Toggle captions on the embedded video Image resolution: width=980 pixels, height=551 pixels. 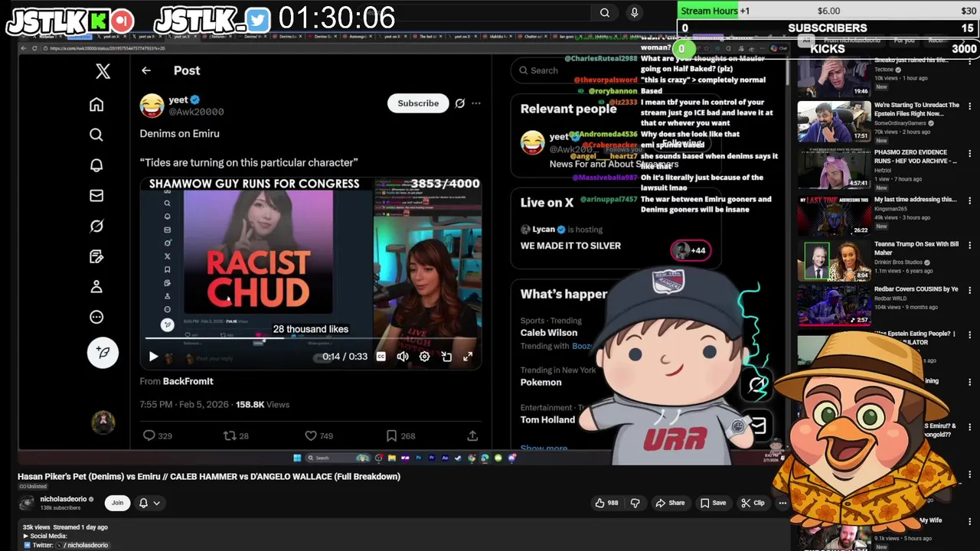coord(381,357)
